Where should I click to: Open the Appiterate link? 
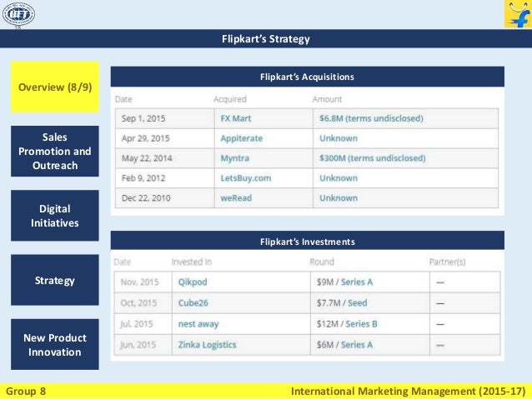(x=242, y=138)
